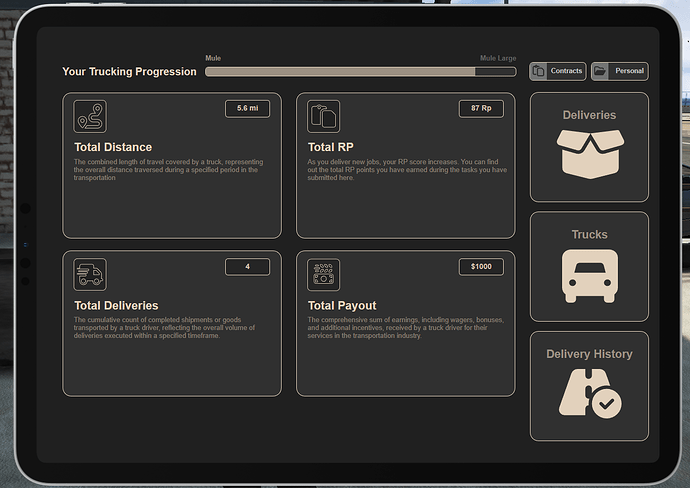Switch to the Personal tab
The height and width of the screenshot is (488, 690).
click(620, 71)
